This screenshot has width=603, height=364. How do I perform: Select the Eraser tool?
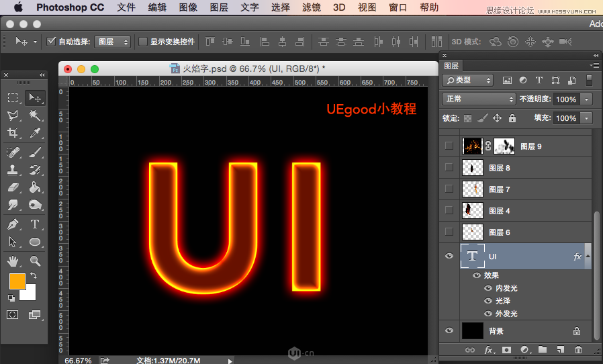click(13, 187)
